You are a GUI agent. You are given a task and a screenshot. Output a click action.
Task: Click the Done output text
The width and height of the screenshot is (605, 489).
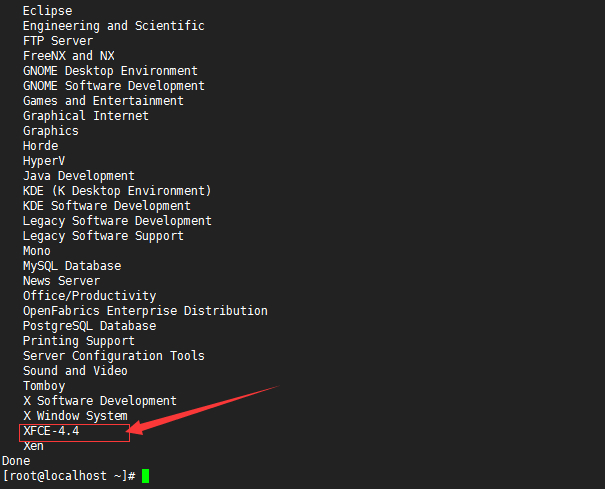16,461
